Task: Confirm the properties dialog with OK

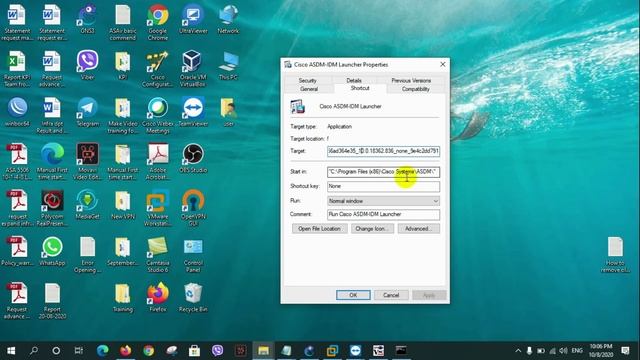Action: click(x=353, y=295)
